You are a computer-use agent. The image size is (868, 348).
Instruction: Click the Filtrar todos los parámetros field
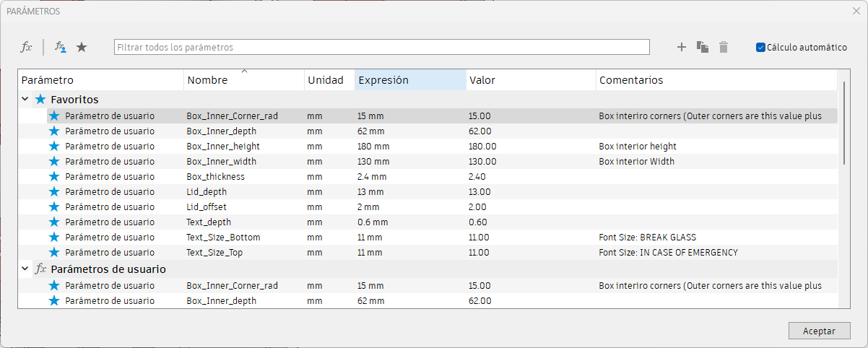point(381,47)
